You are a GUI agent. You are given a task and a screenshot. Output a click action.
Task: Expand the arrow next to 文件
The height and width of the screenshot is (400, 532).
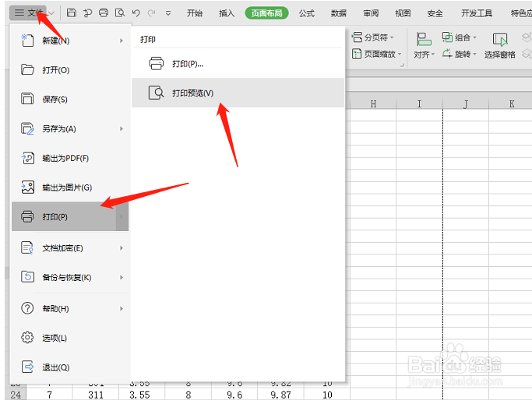[51, 13]
